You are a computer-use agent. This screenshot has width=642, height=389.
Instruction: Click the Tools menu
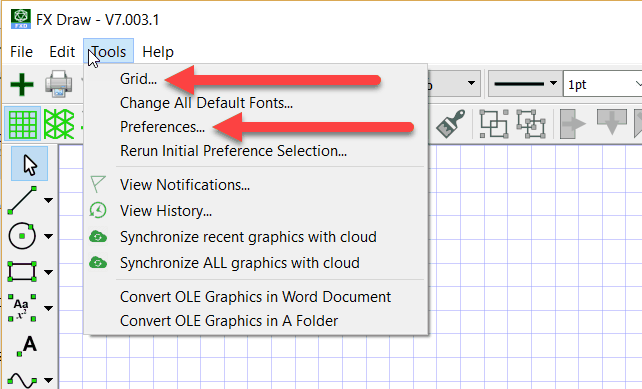[109, 52]
